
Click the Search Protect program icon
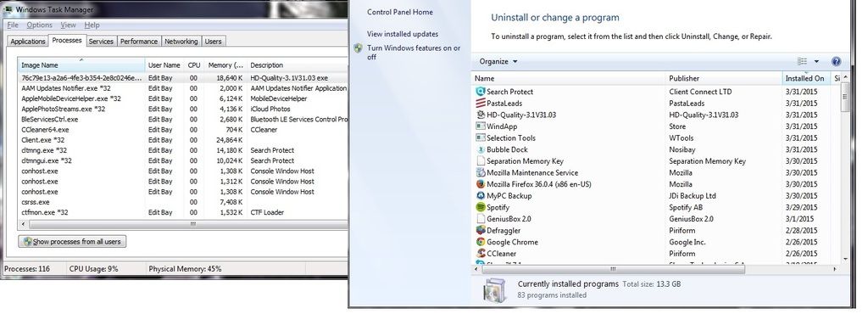coord(481,92)
